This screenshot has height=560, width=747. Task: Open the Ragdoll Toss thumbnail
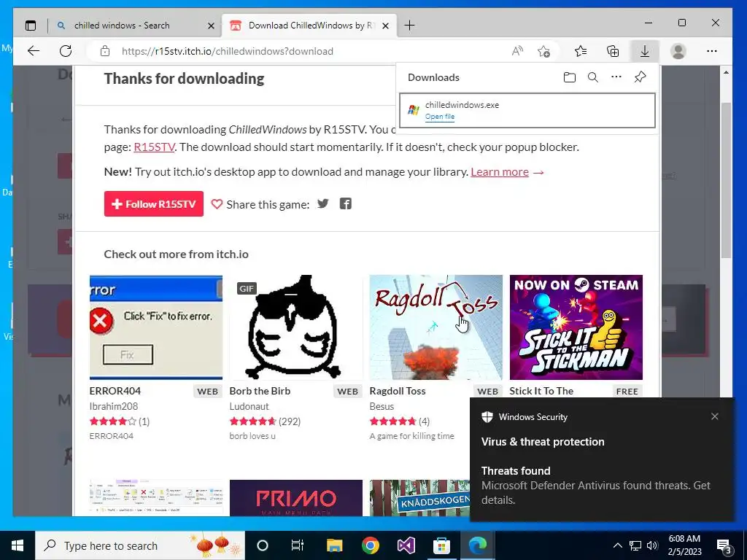click(x=436, y=327)
